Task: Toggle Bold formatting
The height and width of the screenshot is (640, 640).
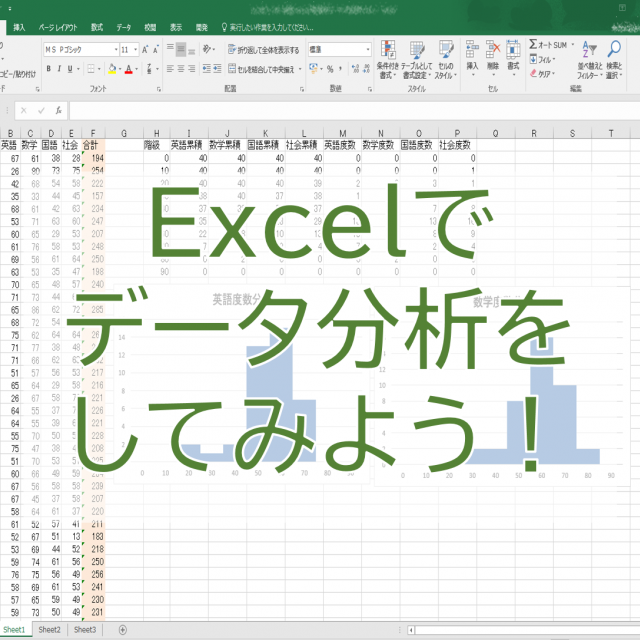Action: point(49,69)
